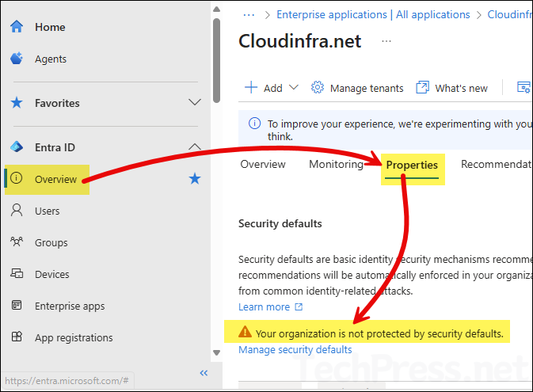Switch to the Monitoring tab
Image resolution: width=533 pixels, height=392 pixels.
(336, 165)
